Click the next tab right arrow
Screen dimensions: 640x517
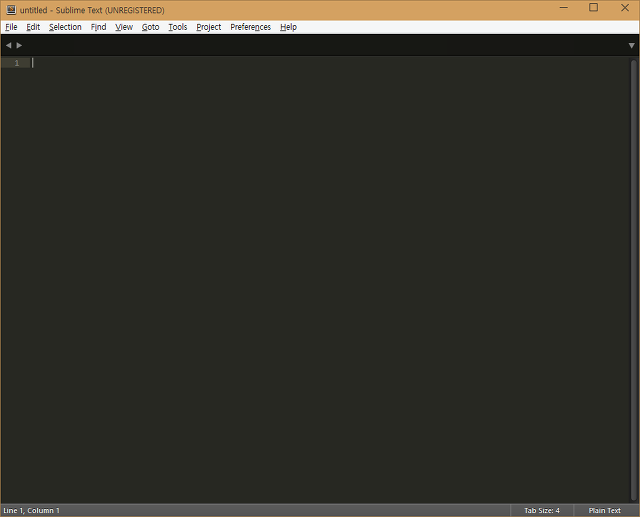click(19, 45)
